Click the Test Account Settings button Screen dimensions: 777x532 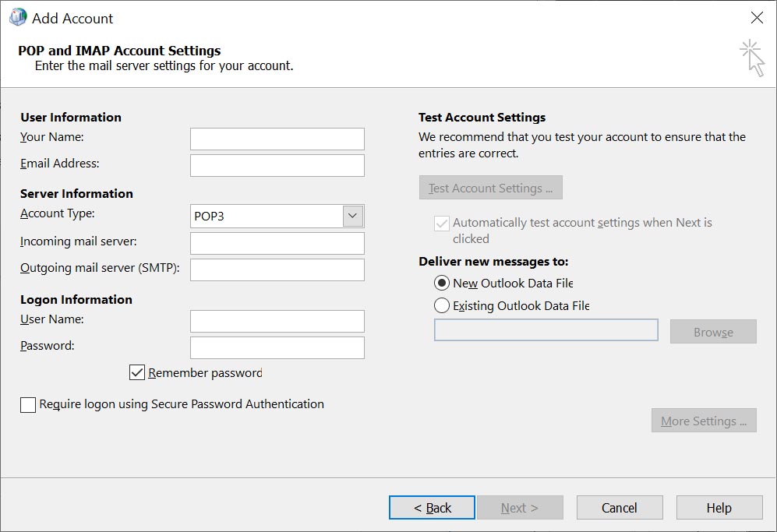coord(490,188)
